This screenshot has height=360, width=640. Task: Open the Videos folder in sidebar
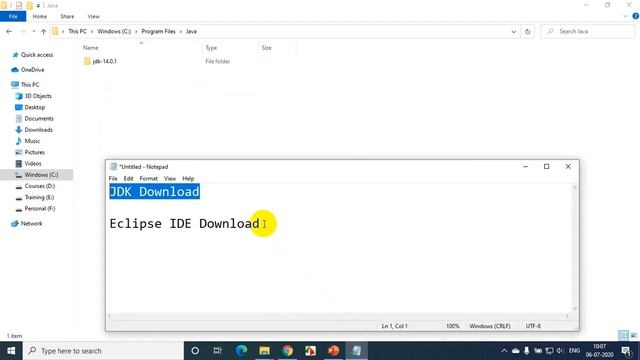coord(28,163)
